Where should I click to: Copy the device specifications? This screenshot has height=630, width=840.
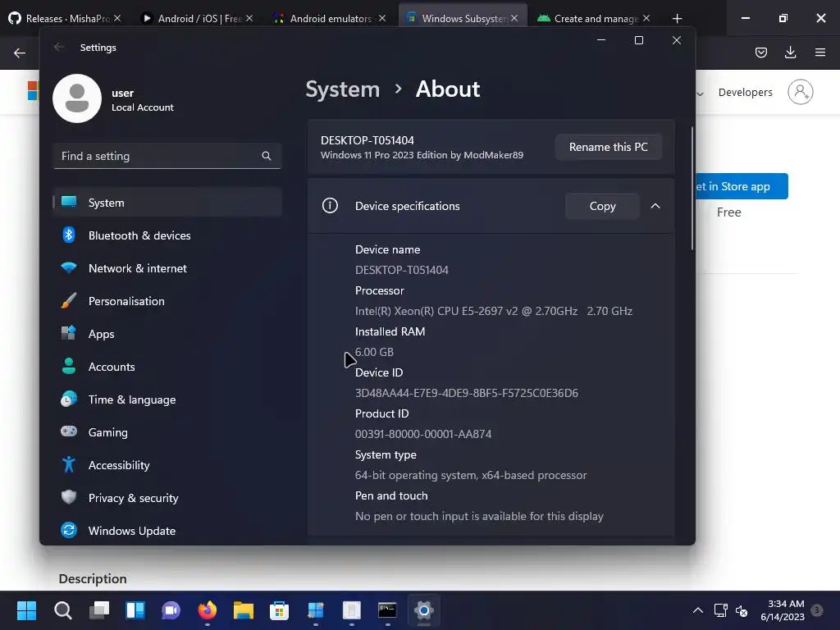pyautogui.click(x=603, y=206)
